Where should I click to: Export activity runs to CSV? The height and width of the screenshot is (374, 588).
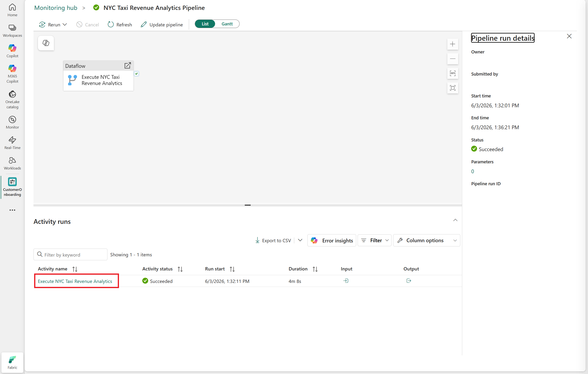click(x=273, y=241)
